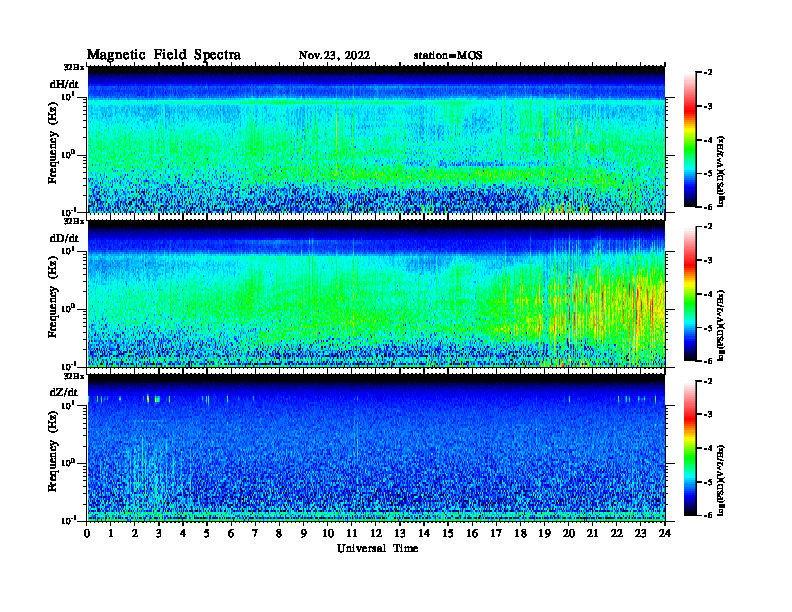
Task: Click hour tick label '16' on the time axis
Action: (472, 534)
